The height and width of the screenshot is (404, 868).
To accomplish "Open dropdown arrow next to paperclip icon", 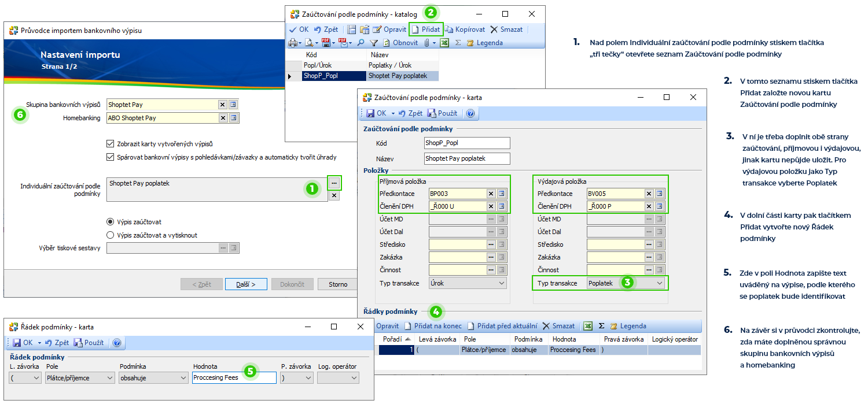I will click(433, 43).
